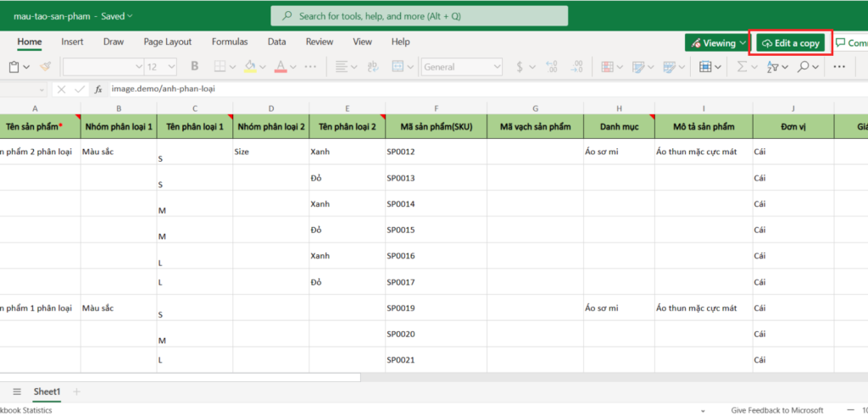This screenshot has width=868, height=416.
Task: Select the Format Painter brush
Action: point(46,67)
